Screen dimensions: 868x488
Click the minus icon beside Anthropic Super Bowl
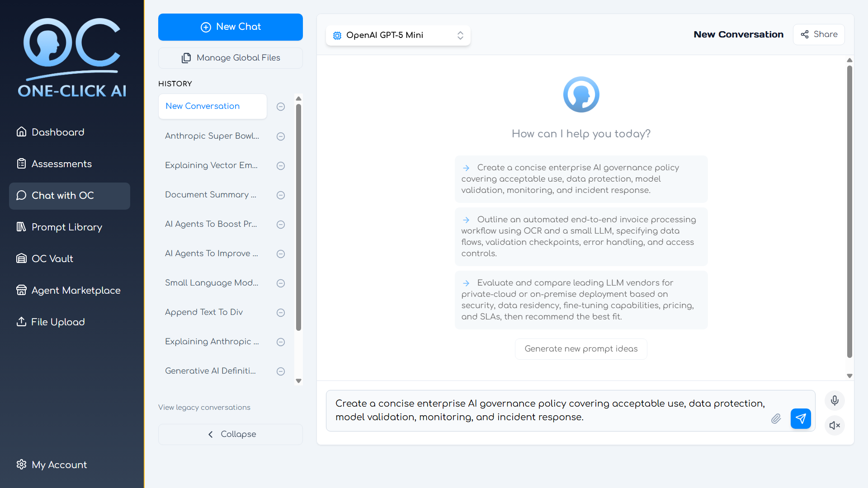(x=281, y=136)
